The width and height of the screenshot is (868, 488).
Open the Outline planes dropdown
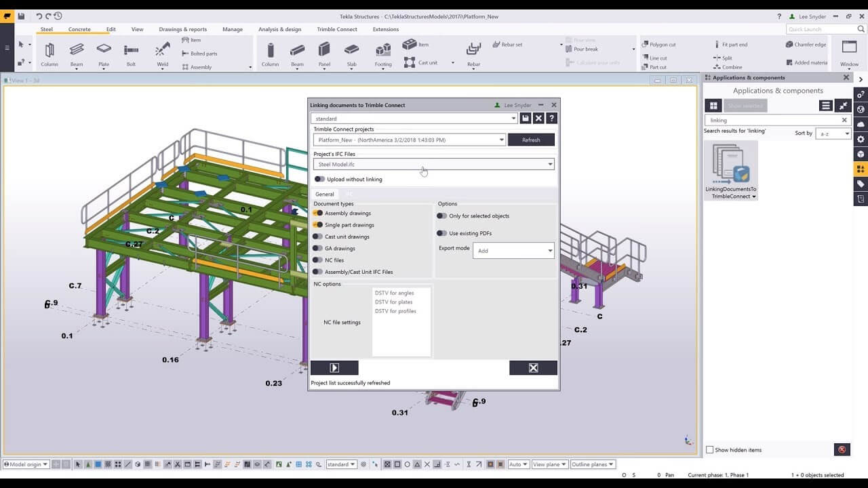tap(592, 464)
